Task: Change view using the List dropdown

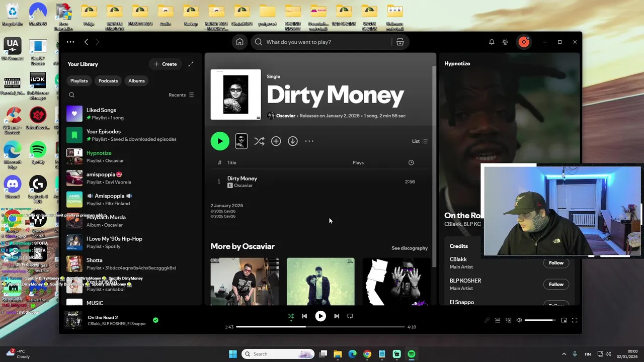Action: point(420,141)
